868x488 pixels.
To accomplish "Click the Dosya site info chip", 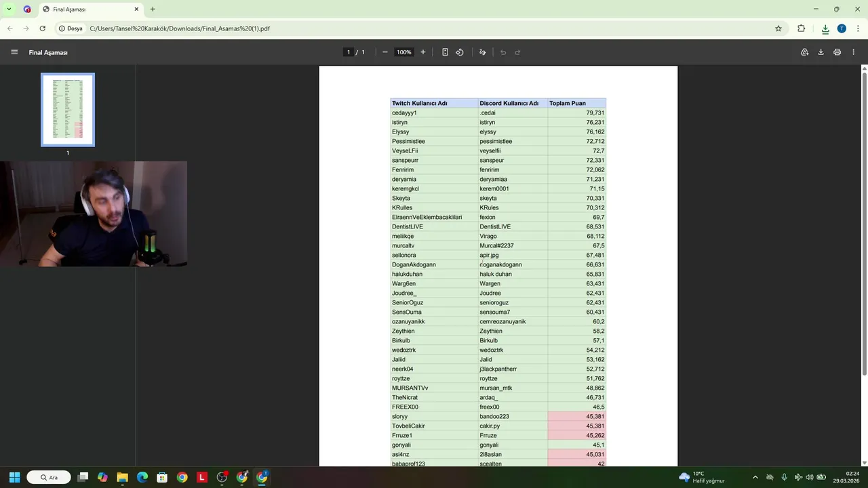I will click(x=71, y=28).
